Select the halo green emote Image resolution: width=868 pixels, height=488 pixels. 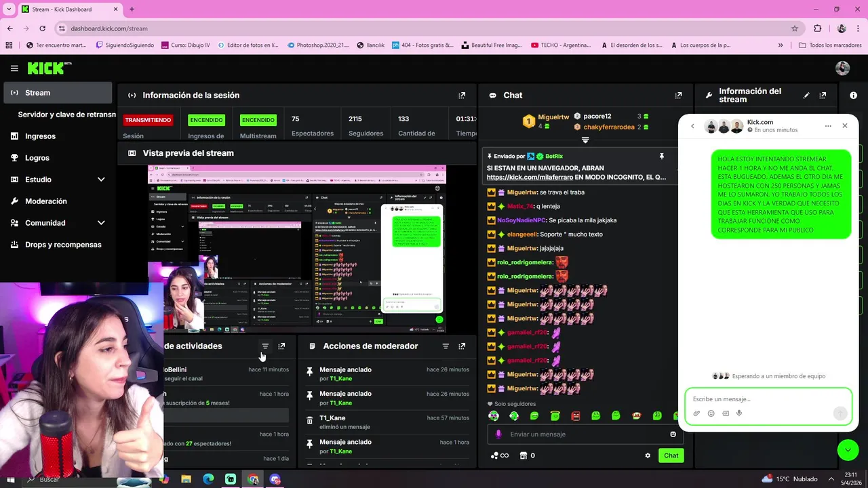[555, 415]
